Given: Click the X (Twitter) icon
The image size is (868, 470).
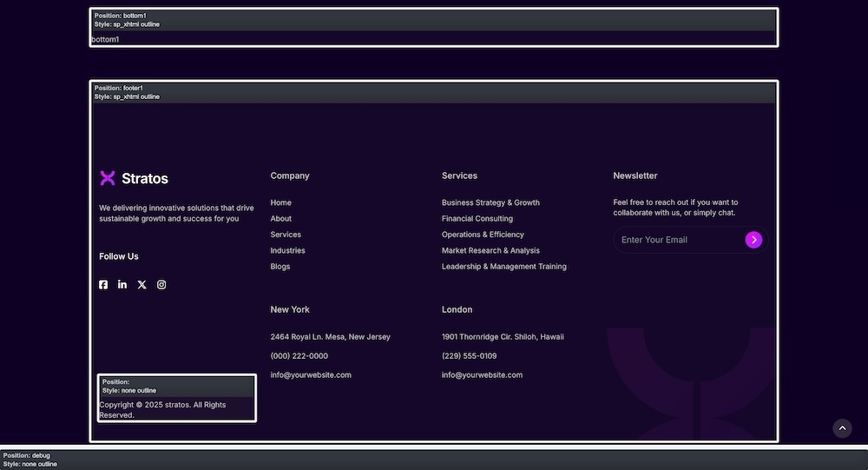Looking at the screenshot, I should pyautogui.click(x=142, y=285).
